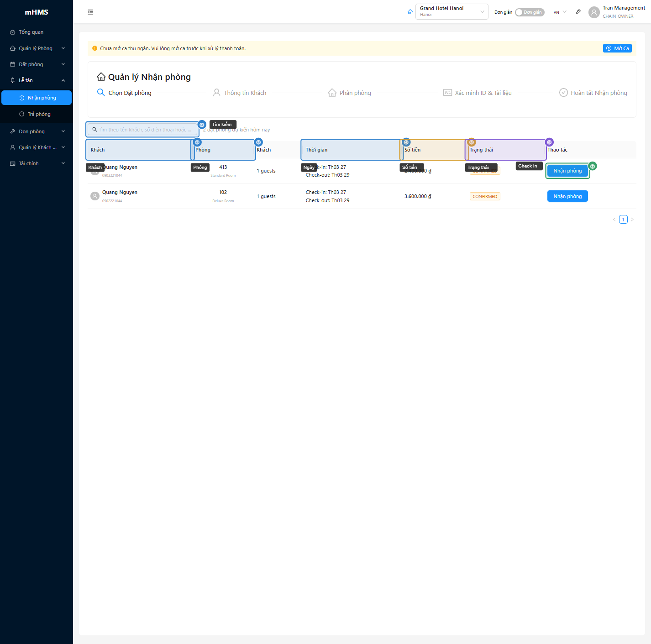This screenshot has width=651, height=644.
Task: Go to Tổng quan dashboard
Action: coord(31,32)
